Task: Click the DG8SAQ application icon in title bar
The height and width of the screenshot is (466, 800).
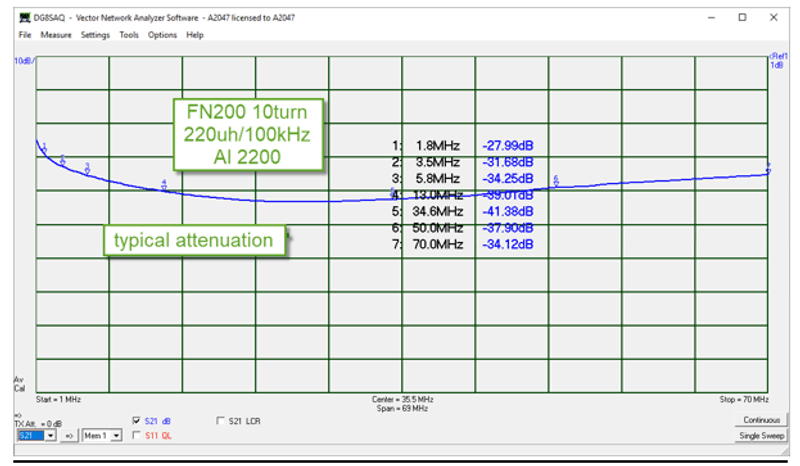Action: pos(24,18)
